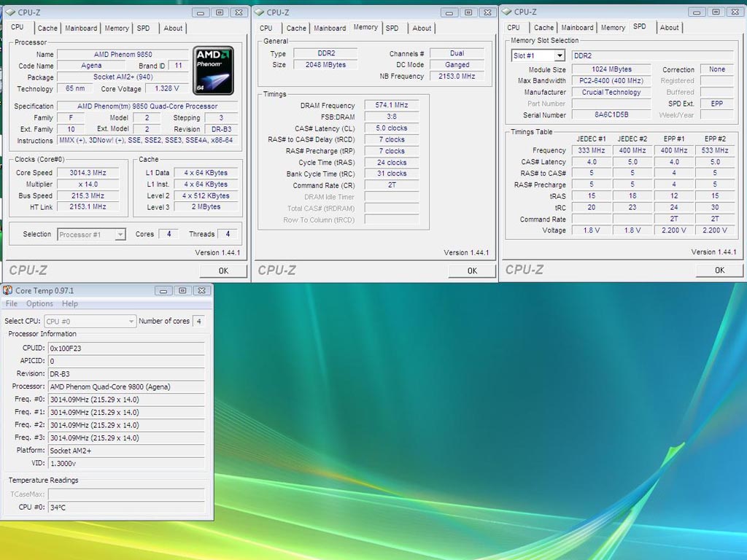Select Mainboard tab in the Memory Slot Selection window
The height and width of the screenshot is (560, 747).
tap(578, 28)
